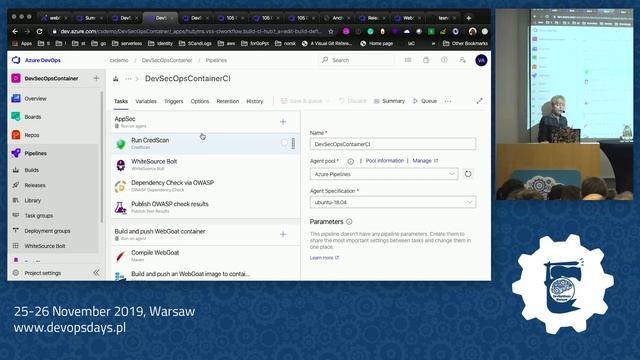Open help icon in header
This screenshot has width=640, height=360.
pos(444,60)
